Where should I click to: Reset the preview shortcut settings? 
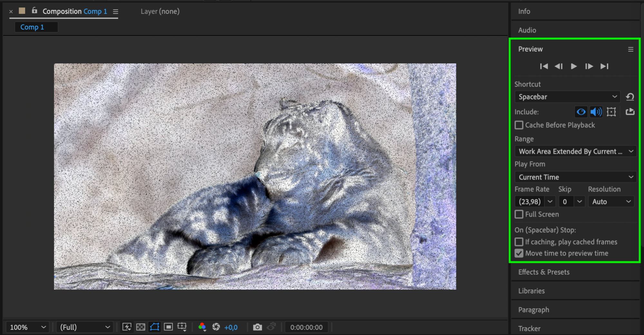(630, 97)
